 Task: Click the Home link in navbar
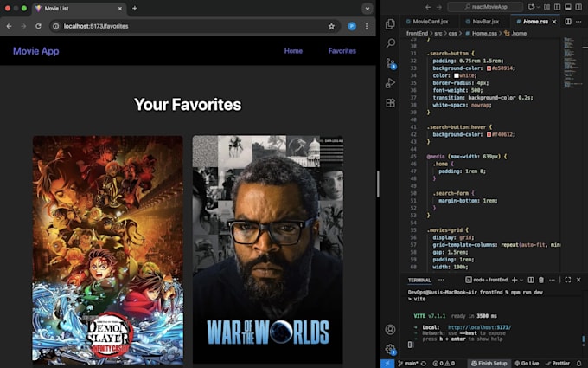coord(293,51)
